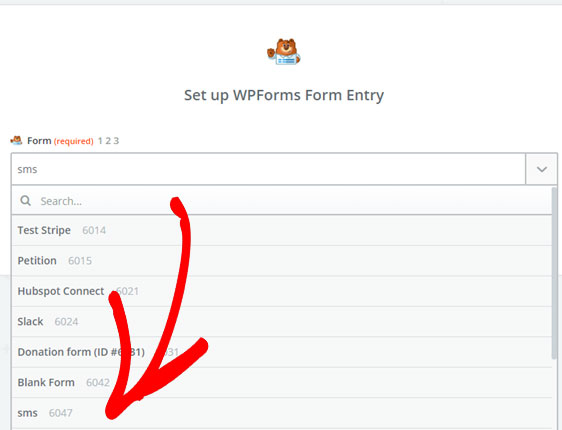Click the small WPForms icon beside Form label
This screenshot has height=430, width=562.
point(16,140)
